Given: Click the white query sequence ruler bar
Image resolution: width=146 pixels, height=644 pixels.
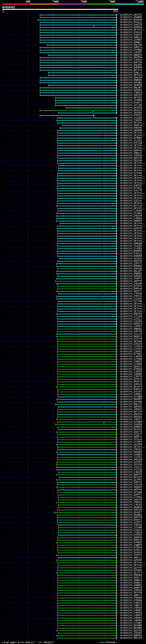Looking at the screenshot, I should [60, 10].
